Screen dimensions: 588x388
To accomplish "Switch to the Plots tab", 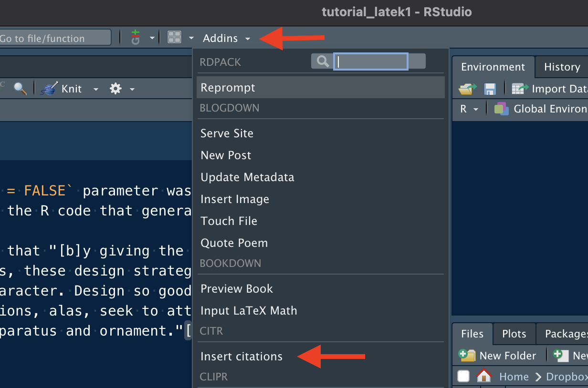I will [514, 334].
